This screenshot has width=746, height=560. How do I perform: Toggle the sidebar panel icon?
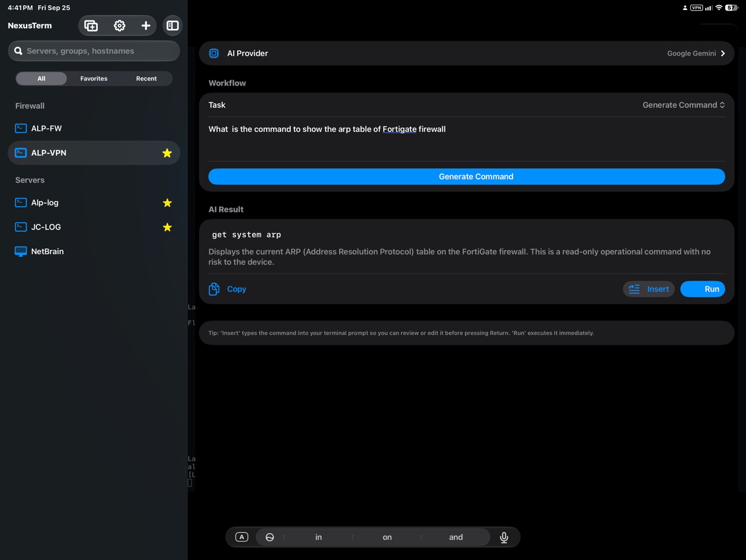pos(172,25)
